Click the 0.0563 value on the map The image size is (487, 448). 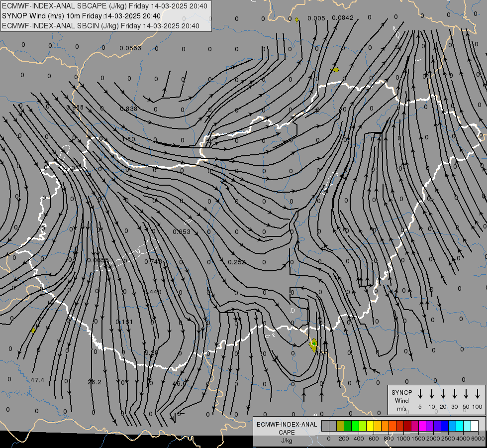coord(130,48)
